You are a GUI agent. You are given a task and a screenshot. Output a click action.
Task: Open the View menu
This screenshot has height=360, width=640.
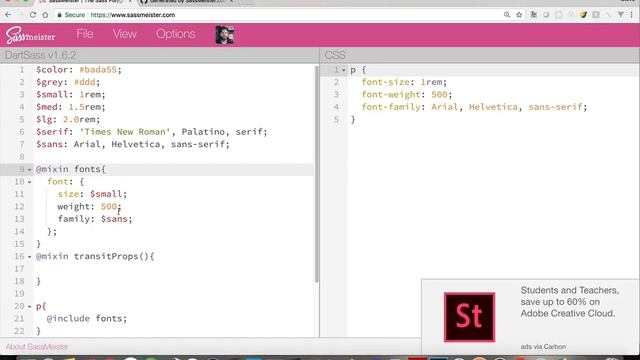pos(124,34)
